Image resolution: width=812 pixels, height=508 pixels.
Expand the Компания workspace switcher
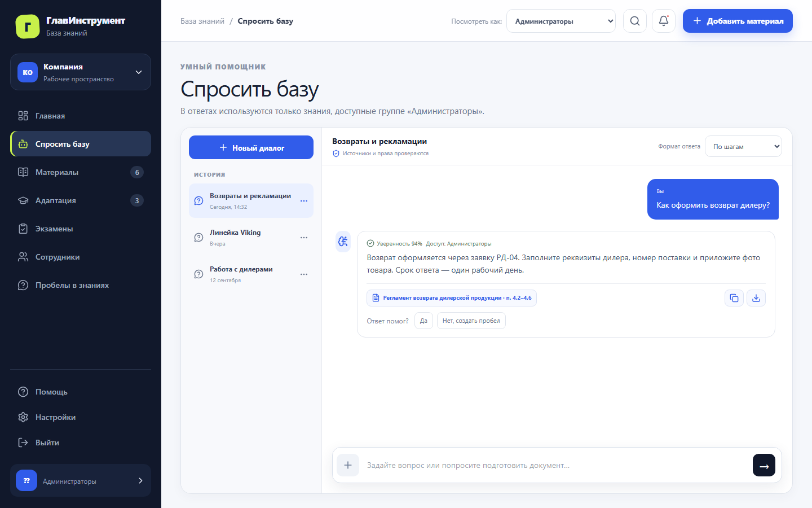tap(81, 72)
